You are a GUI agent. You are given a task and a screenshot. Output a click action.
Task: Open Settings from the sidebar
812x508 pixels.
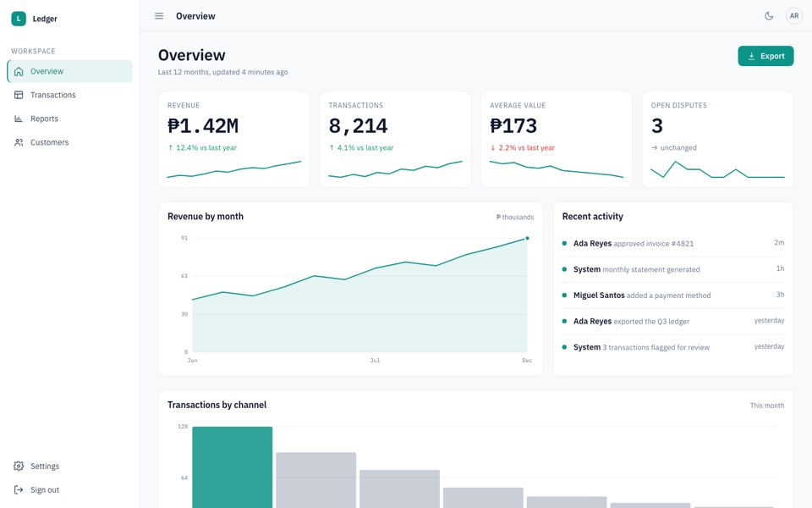[70, 466]
